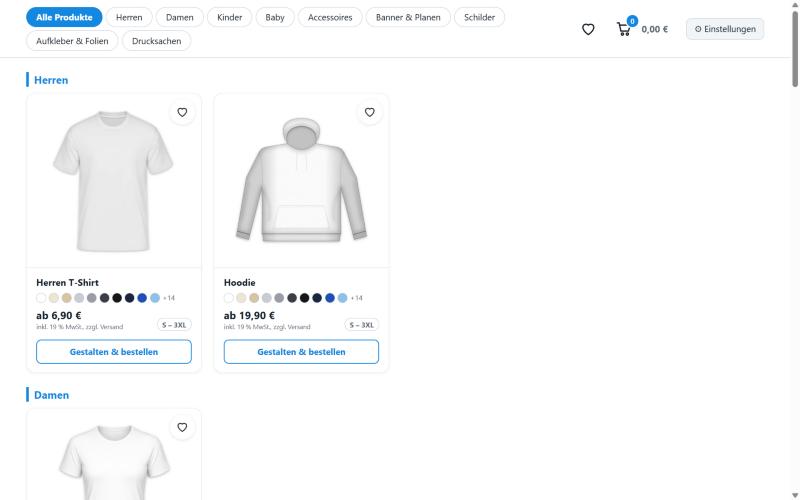Screen dimensions: 800x500
Task: Show the Accessoires category
Action: [330, 17]
